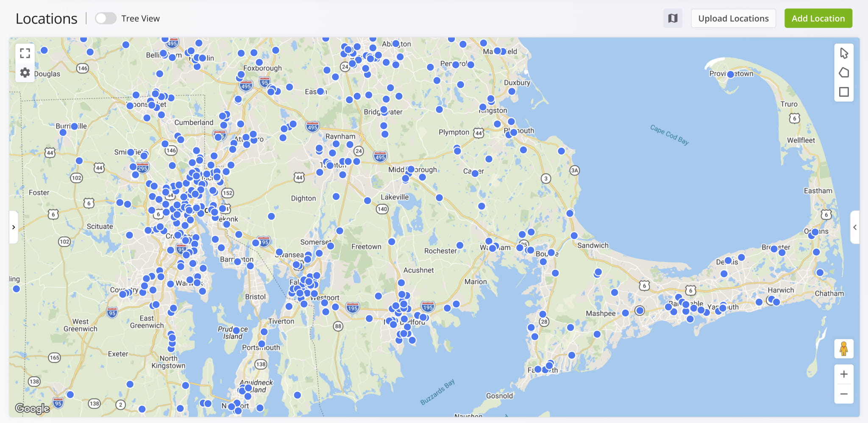Viewport: 868px width, 423px height.
Task: Select the pointer cursor tool
Action: point(843,53)
